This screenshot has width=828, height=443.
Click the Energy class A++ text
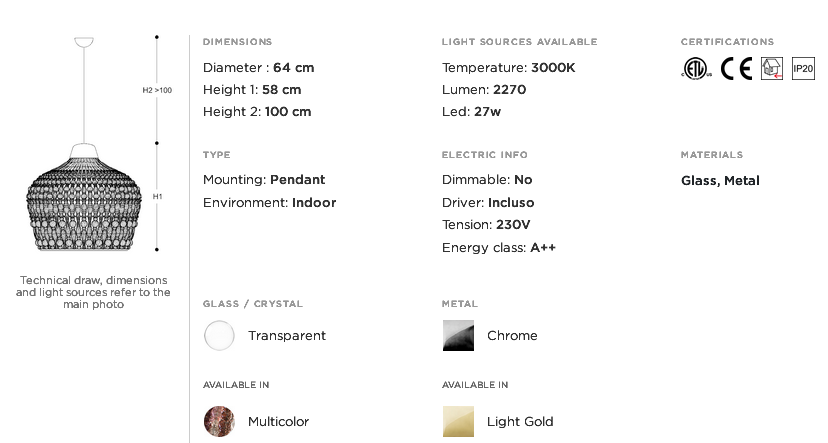(498, 248)
